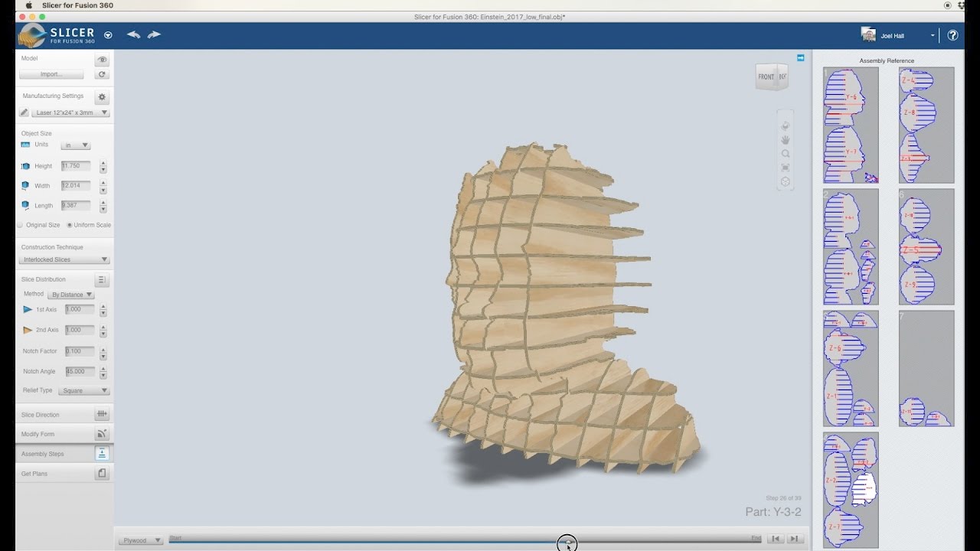Click the 2nd Axis orange arrow icon

click(x=28, y=330)
